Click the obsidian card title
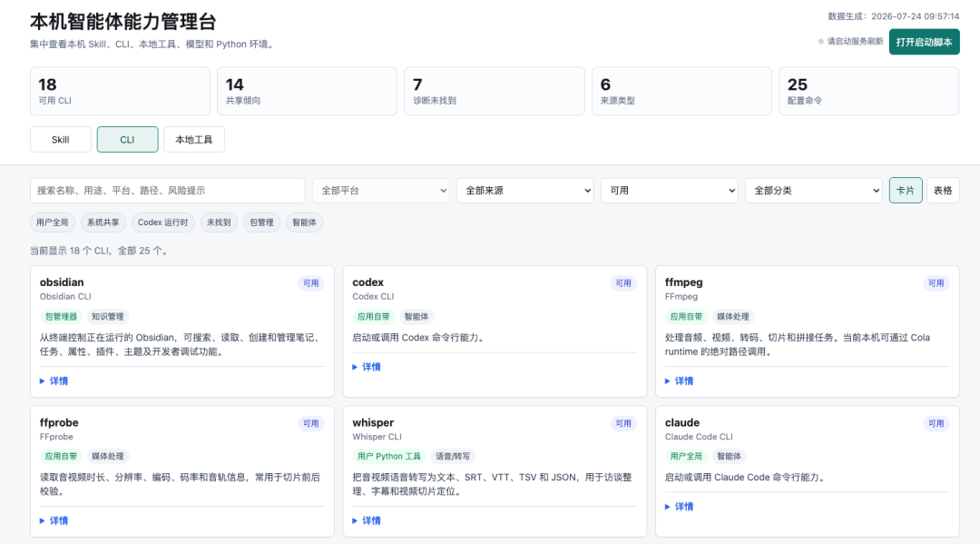The height and width of the screenshot is (544, 980). pos(62,282)
